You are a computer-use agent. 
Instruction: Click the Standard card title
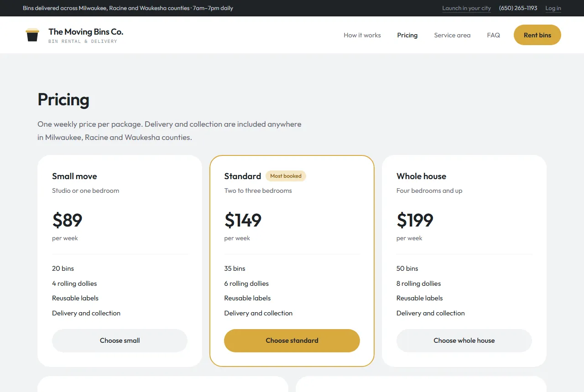click(x=243, y=176)
